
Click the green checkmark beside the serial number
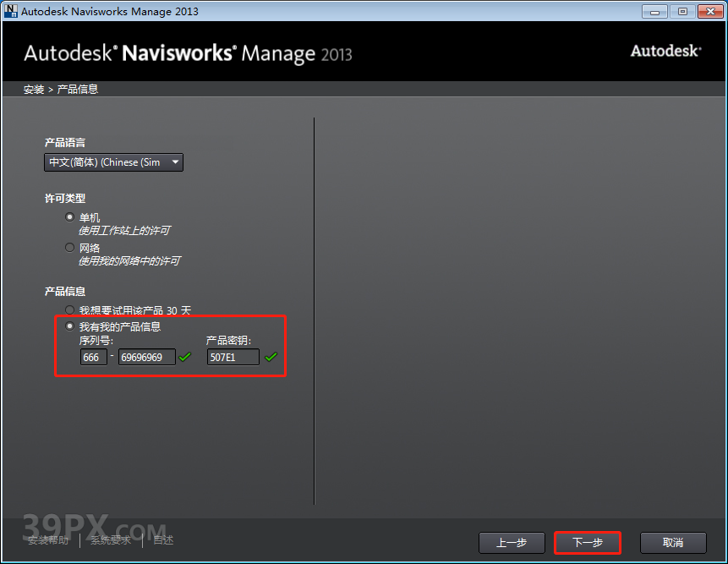pyautogui.click(x=185, y=357)
